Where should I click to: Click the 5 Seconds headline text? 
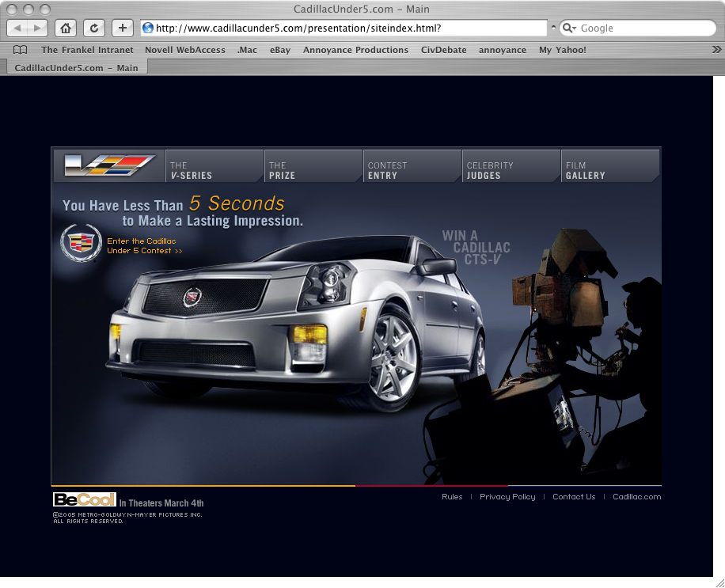237,203
